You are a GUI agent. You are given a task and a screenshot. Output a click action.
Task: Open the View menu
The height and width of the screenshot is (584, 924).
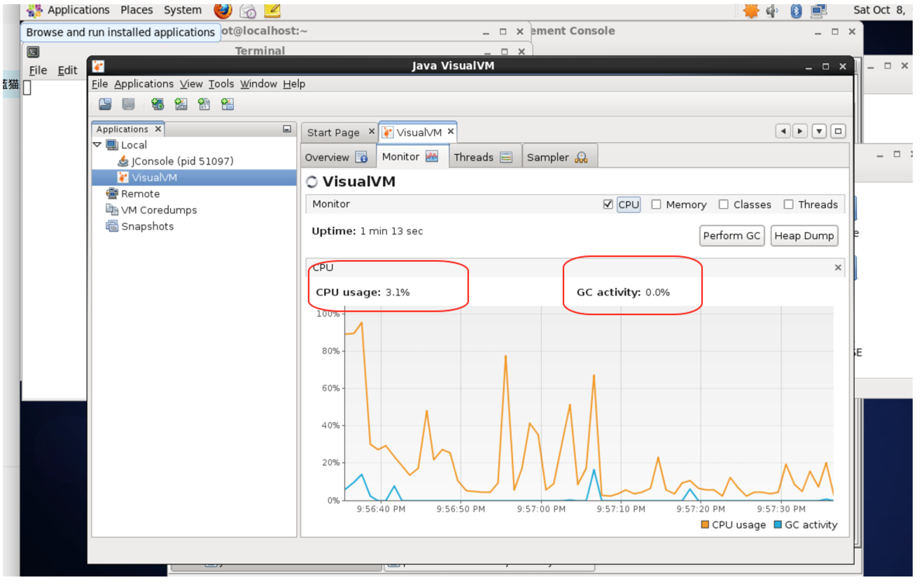click(x=191, y=84)
